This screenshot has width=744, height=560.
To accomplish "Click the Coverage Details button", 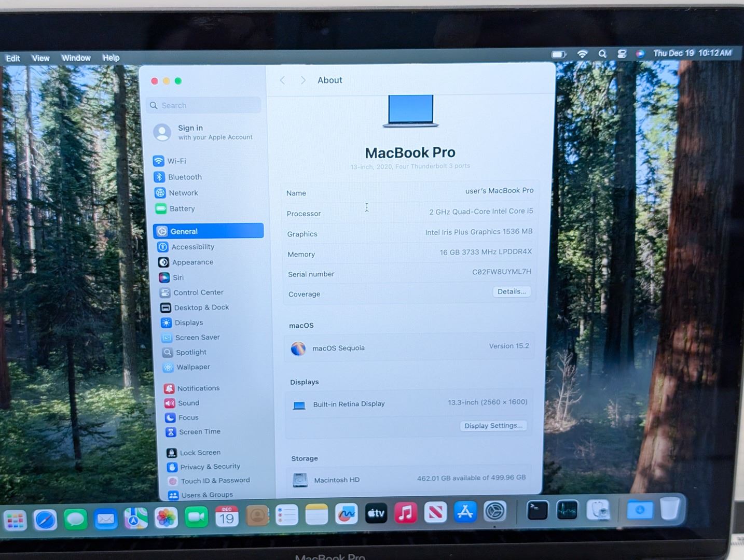I will coord(511,292).
